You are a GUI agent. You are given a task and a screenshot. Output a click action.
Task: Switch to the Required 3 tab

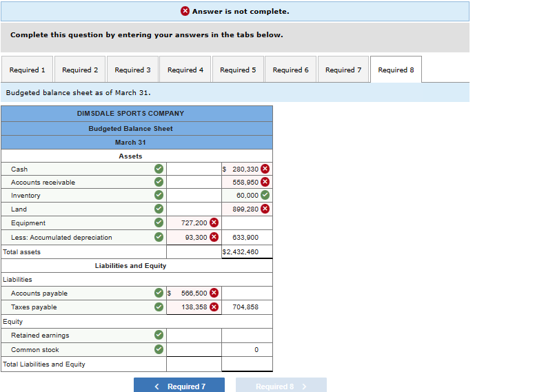132,70
